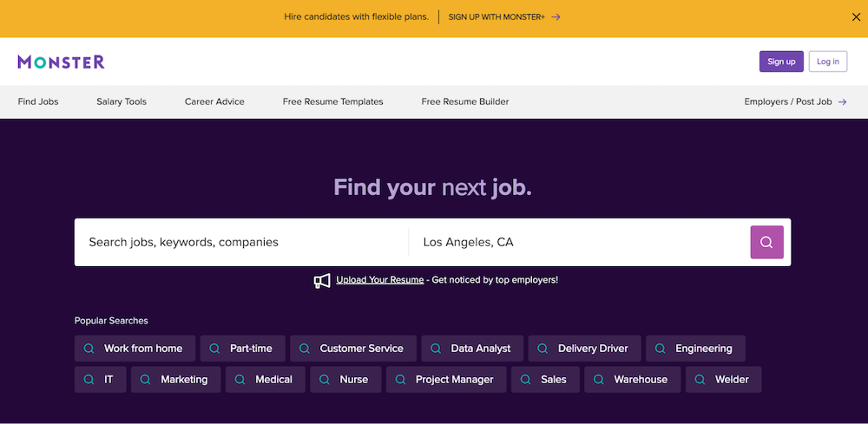Screen dimensions: 868x424
Task: Click the arrow after Employers / Post Job
Action: (x=842, y=101)
